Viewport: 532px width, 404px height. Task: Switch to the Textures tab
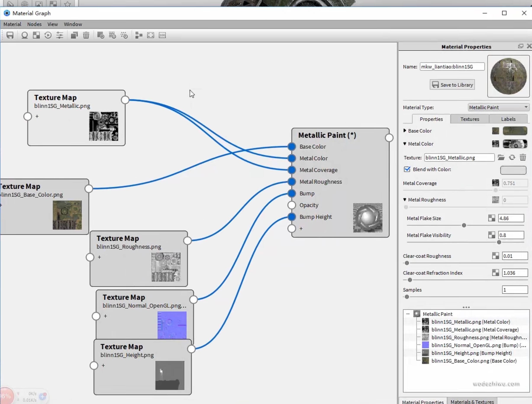click(x=469, y=119)
